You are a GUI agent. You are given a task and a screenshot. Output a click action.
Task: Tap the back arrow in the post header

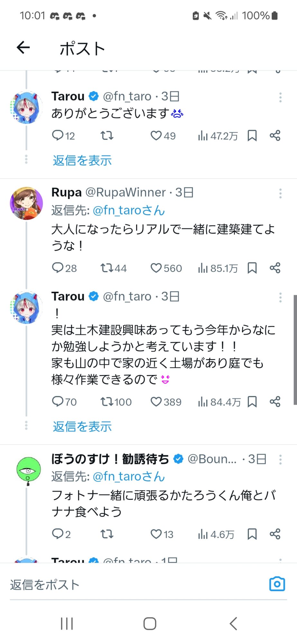click(x=23, y=48)
